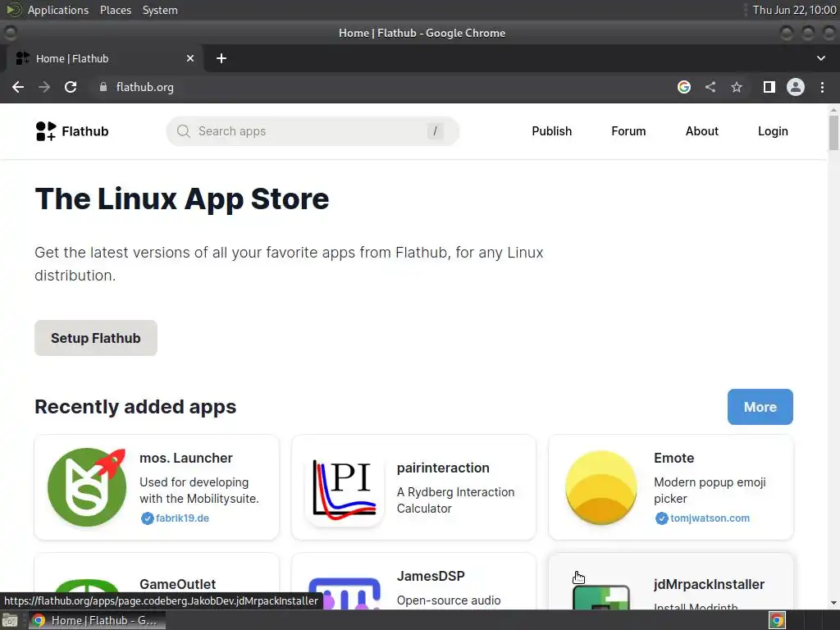Select the Home | Flathub browser tab
840x630 pixels.
104,58
